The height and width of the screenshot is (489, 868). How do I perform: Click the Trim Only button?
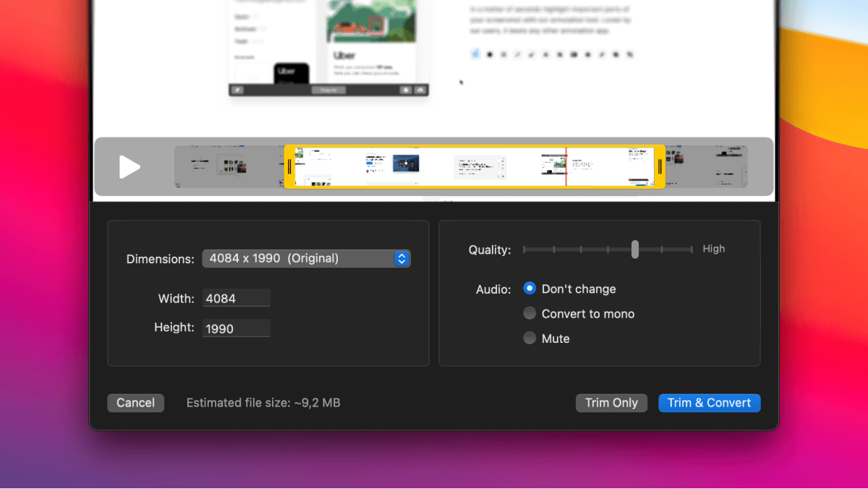pyautogui.click(x=611, y=403)
